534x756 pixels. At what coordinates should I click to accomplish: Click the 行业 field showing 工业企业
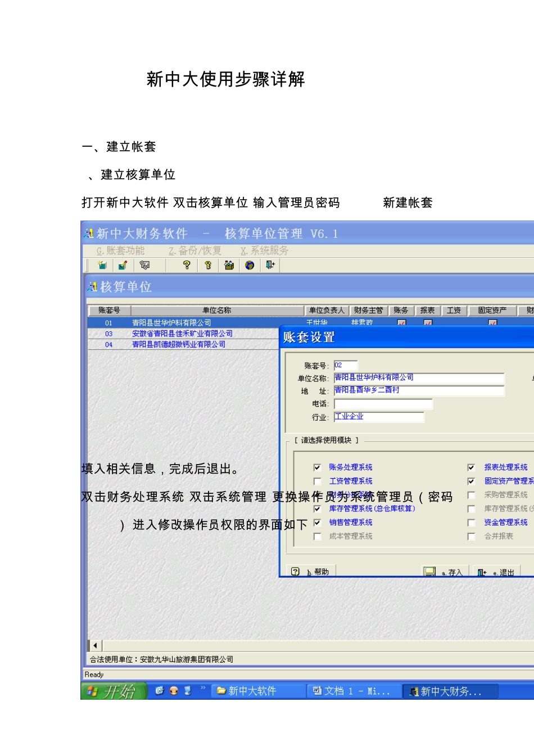pyautogui.click(x=379, y=417)
